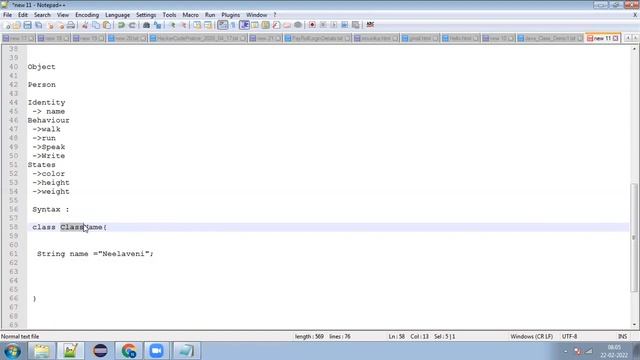Open the Macro menu
The image size is (640, 360).
point(190,15)
